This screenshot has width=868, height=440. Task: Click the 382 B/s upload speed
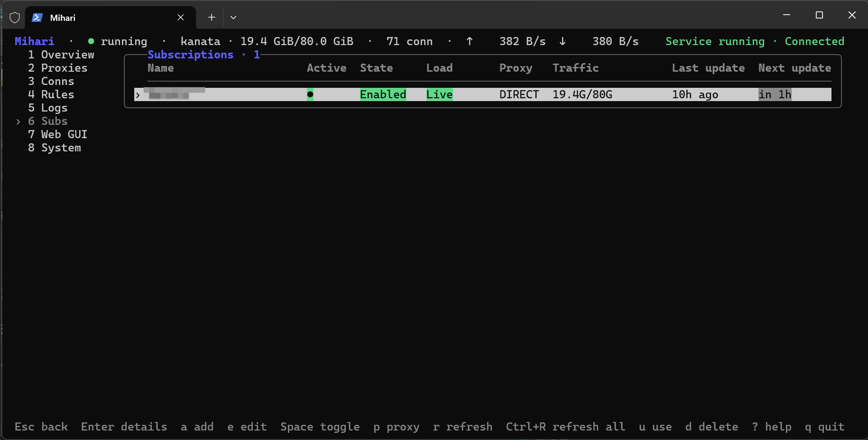[523, 41]
